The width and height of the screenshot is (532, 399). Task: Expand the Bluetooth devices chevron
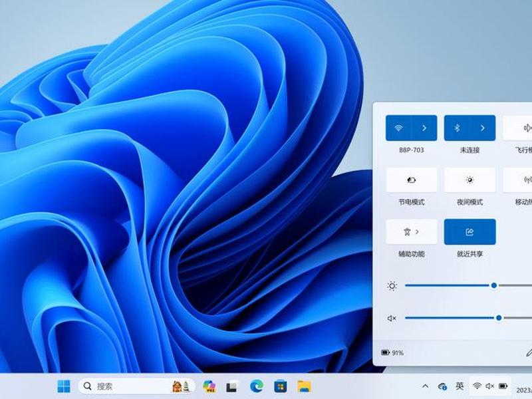pos(483,128)
